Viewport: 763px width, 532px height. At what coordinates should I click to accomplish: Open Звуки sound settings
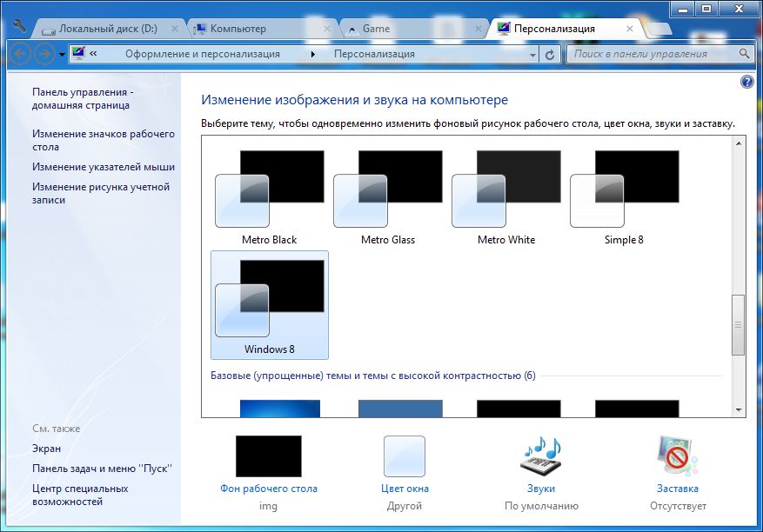click(x=541, y=456)
